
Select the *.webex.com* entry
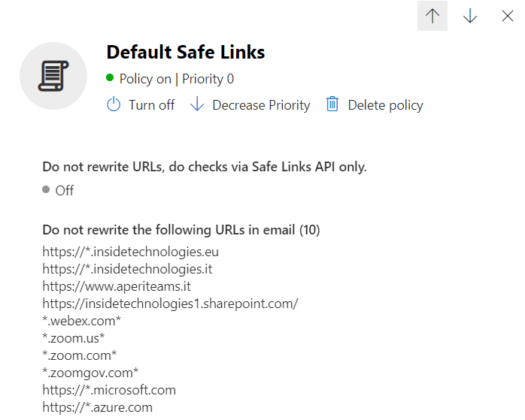tap(81, 321)
